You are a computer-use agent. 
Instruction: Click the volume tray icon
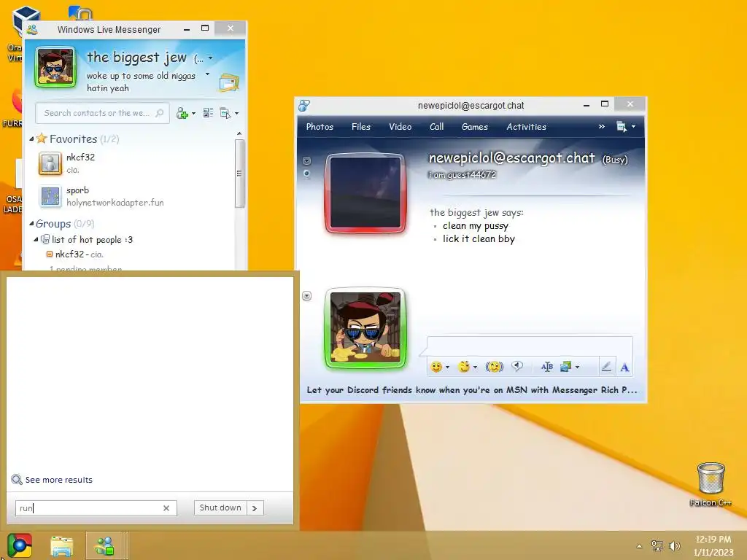[674, 545]
